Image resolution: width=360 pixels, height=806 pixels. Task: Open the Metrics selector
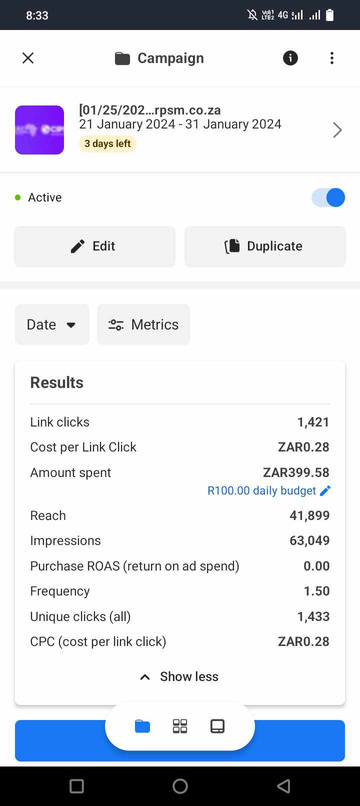click(x=143, y=324)
